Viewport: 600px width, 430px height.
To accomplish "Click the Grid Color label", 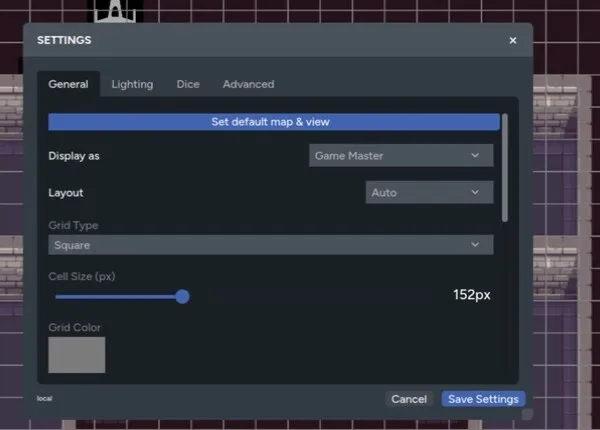I will [x=75, y=327].
